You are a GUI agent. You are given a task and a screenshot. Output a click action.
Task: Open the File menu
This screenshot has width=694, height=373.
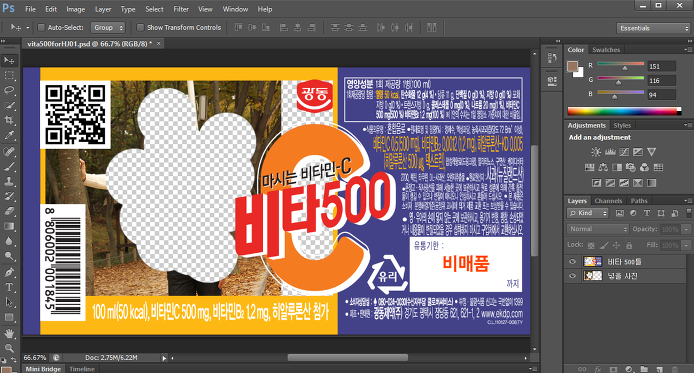[x=31, y=9]
